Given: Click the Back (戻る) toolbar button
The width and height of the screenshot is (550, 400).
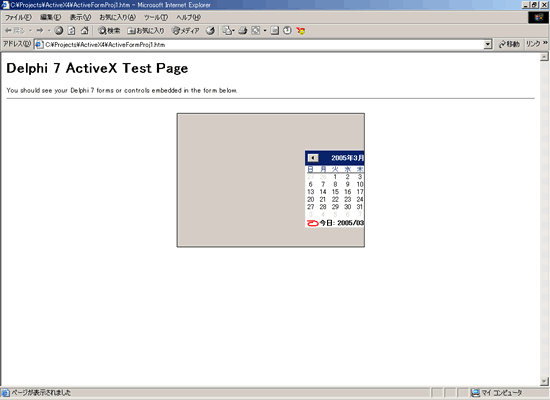Looking at the screenshot, I should (x=15, y=31).
